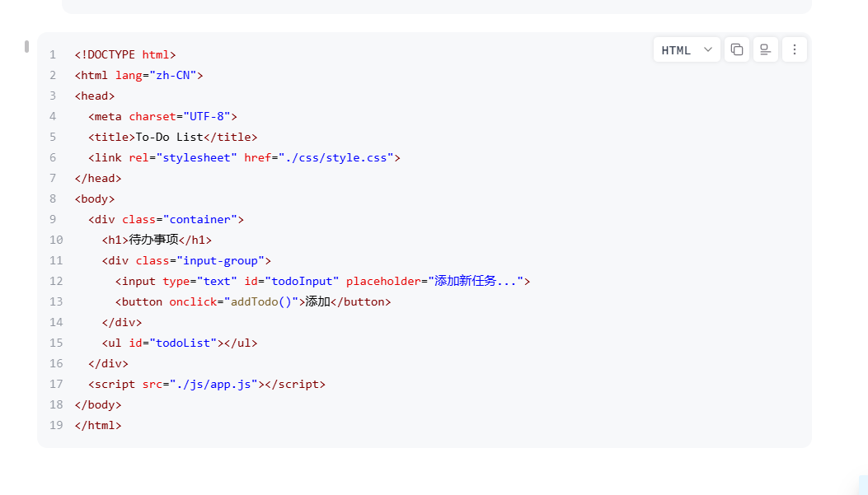Click the 'todoInput' id value
Screen dimensions: 868x495
pyautogui.click(x=302, y=281)
